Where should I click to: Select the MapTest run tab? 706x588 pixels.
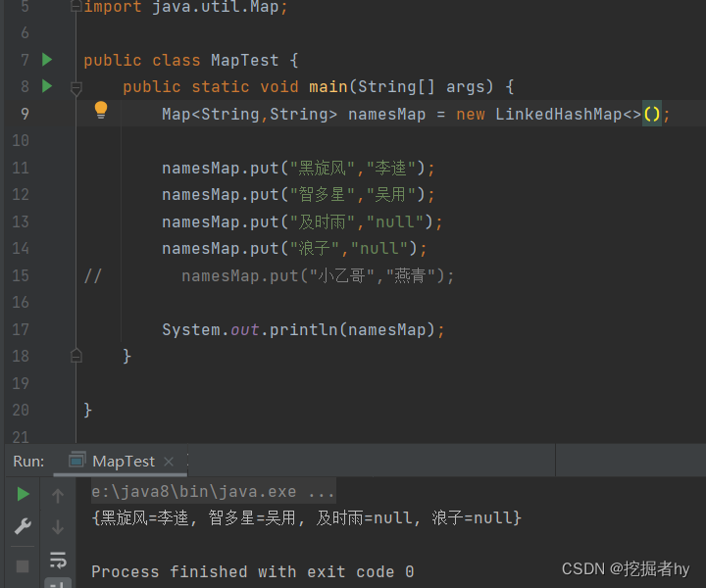(x=123, y=461)
